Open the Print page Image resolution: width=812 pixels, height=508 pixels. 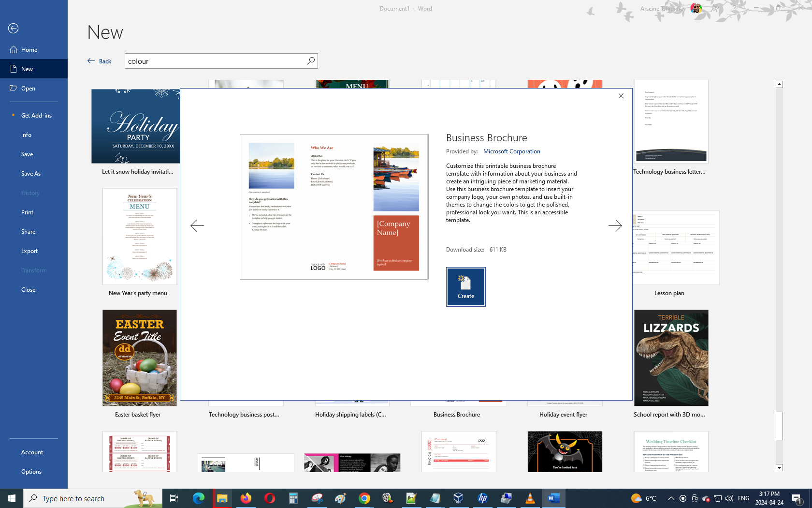(x=27, y=212)
